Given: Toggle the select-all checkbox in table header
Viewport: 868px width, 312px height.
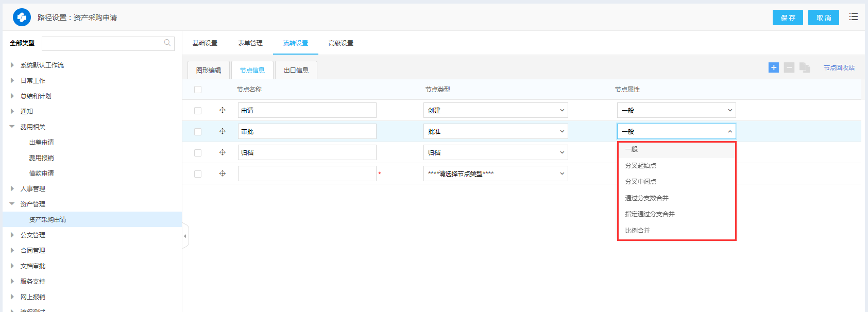Looking at the screenshot, I should coord(198,90).
